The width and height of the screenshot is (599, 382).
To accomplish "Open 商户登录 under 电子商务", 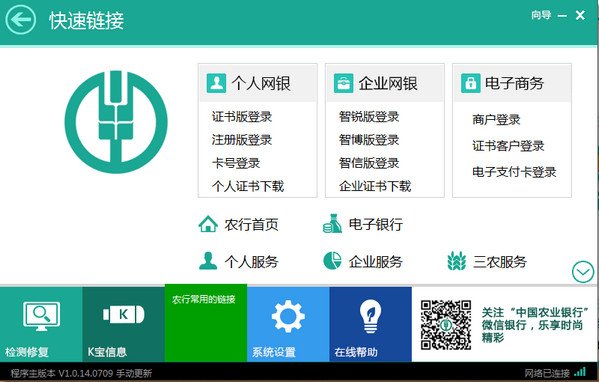I will point(496,120).
